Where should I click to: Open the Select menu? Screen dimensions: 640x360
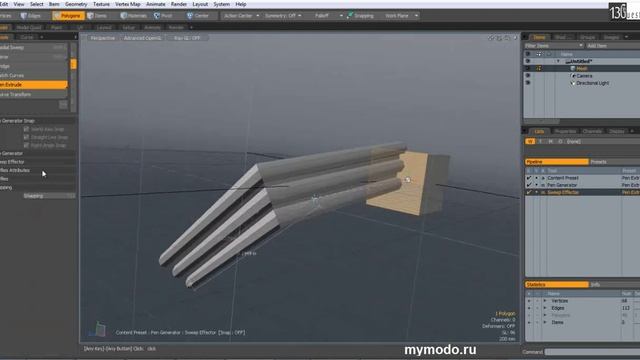pyautogui.click(x=37, y=4)
